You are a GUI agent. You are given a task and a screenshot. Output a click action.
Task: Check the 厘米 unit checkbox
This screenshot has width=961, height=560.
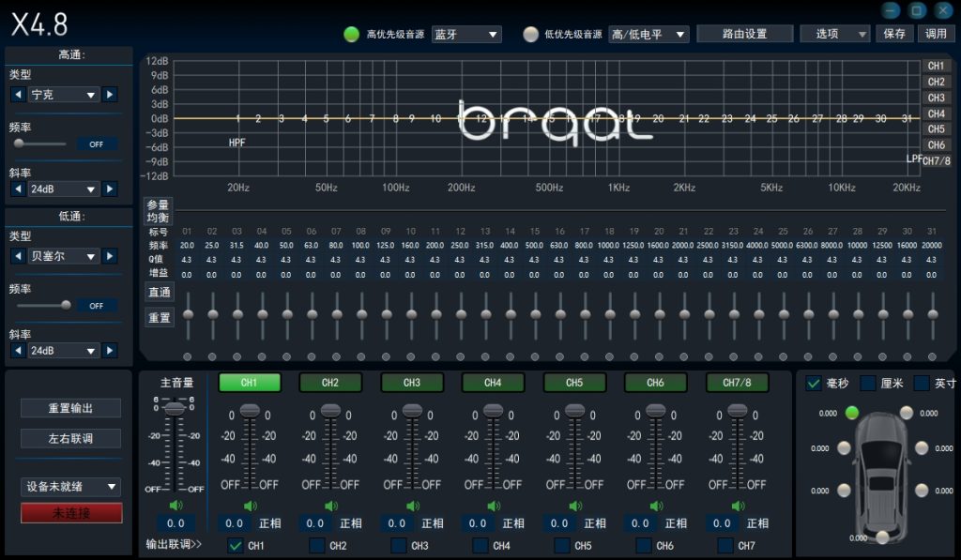coord(868,384)
